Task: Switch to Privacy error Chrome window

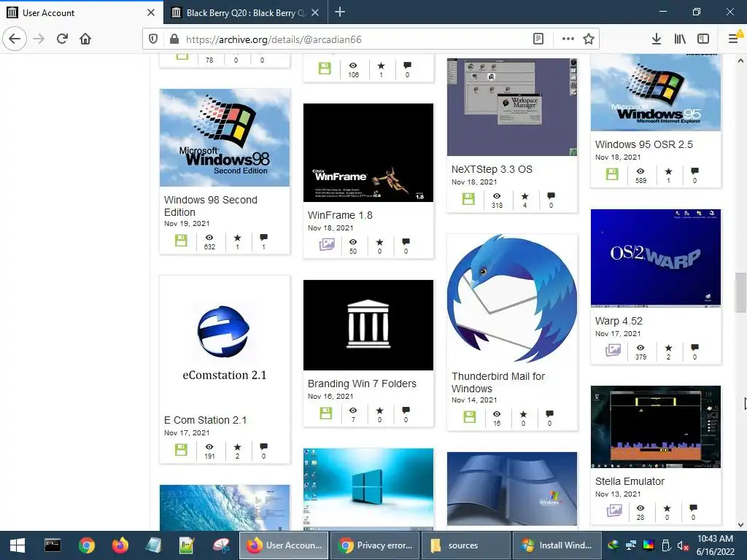Action: 375,545
